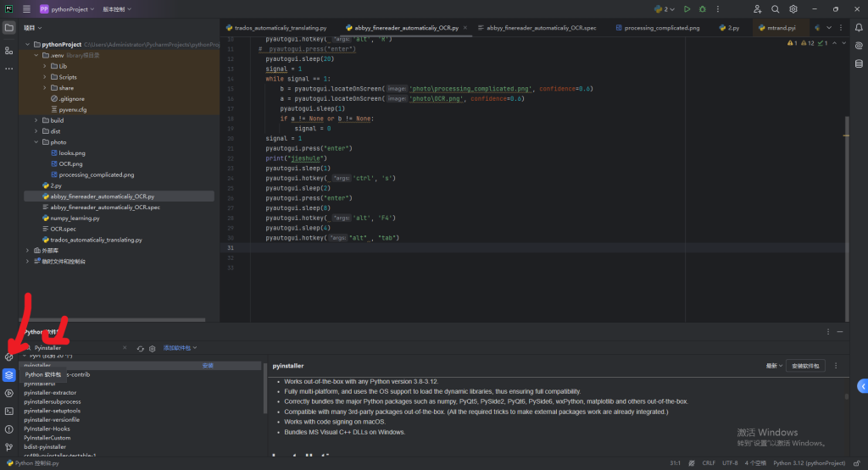Show the Notifications bell panel
This screenshot has width=868, height=470.
[858, 28]
